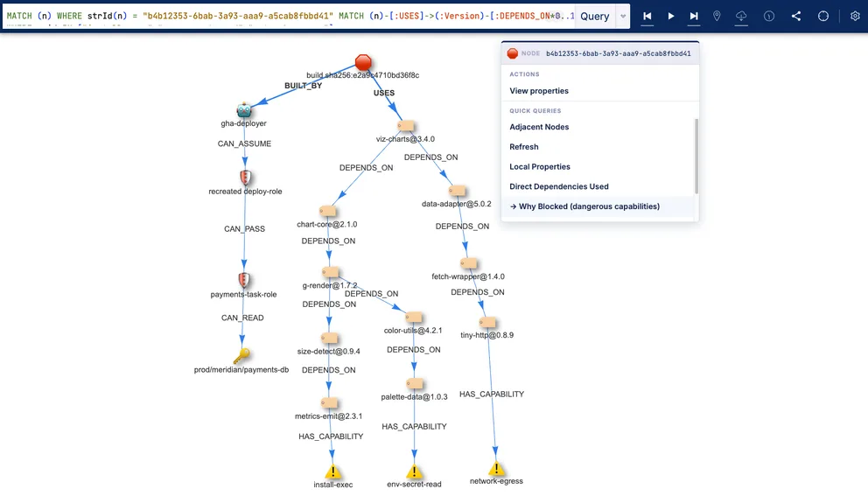Click the CAN_READ edge label
Viewport: 868px width, 503px height.
point(242,318)
